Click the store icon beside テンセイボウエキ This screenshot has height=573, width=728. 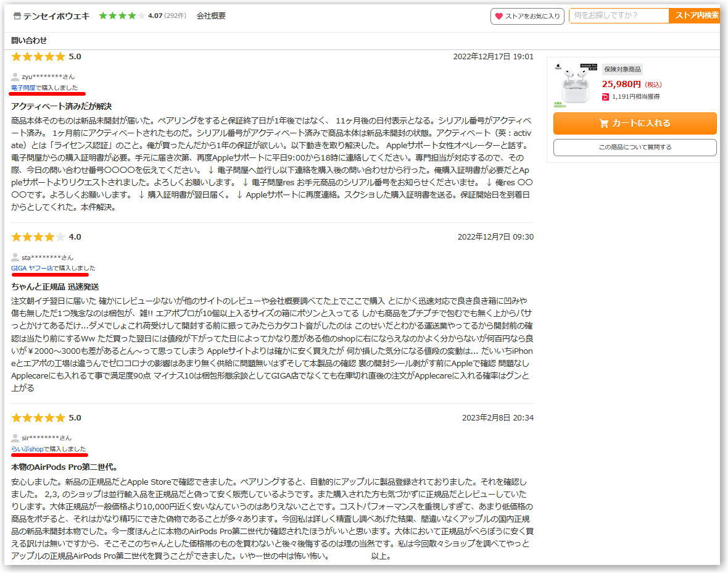coord(17,16)
